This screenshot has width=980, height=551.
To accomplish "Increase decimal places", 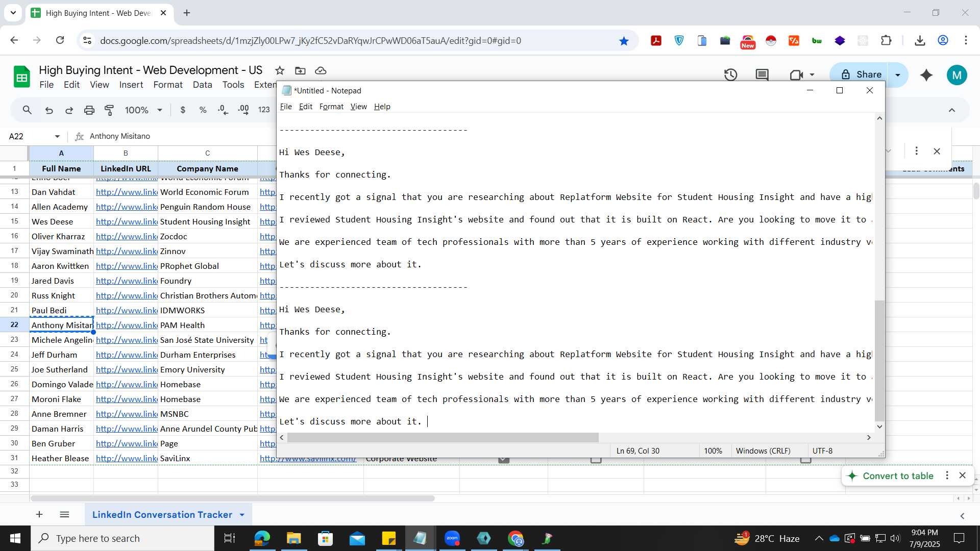I will click(x=243, y=110).
